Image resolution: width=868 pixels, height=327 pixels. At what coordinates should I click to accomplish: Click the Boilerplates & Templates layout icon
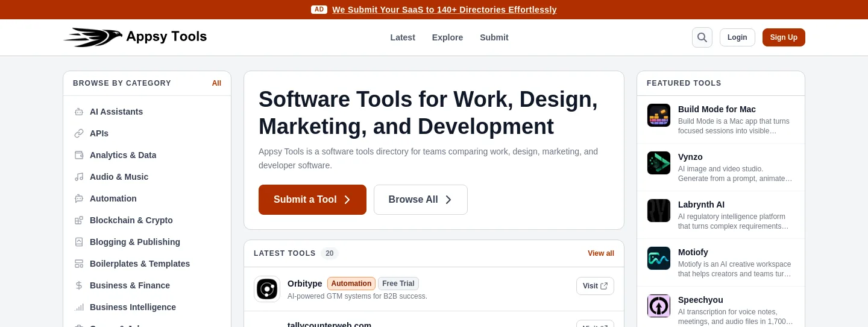(79, 264)
